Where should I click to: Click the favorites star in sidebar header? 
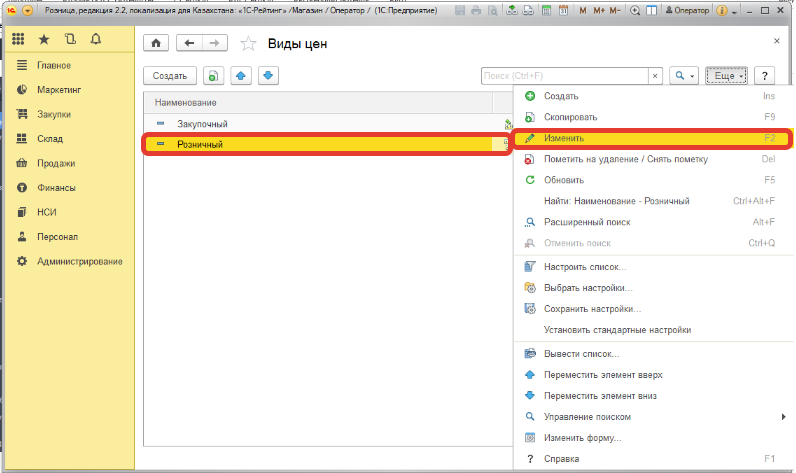click(43, 40)
